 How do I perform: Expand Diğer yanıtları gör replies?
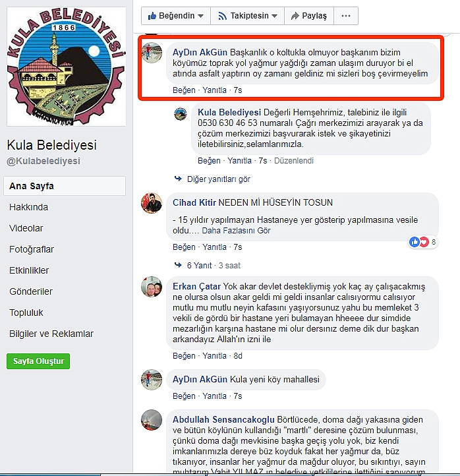tap(219, 179)
